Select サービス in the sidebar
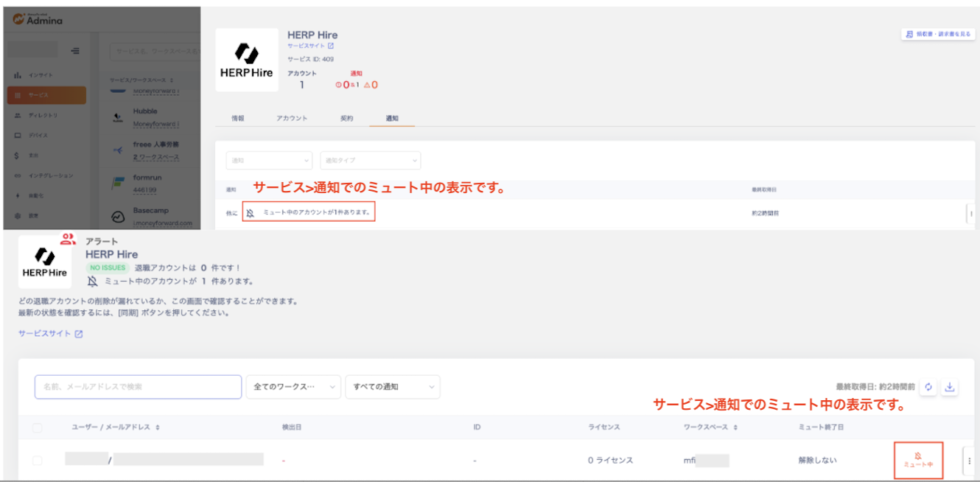The width and height of the screenshot is (980, 482). coord(46,95)
